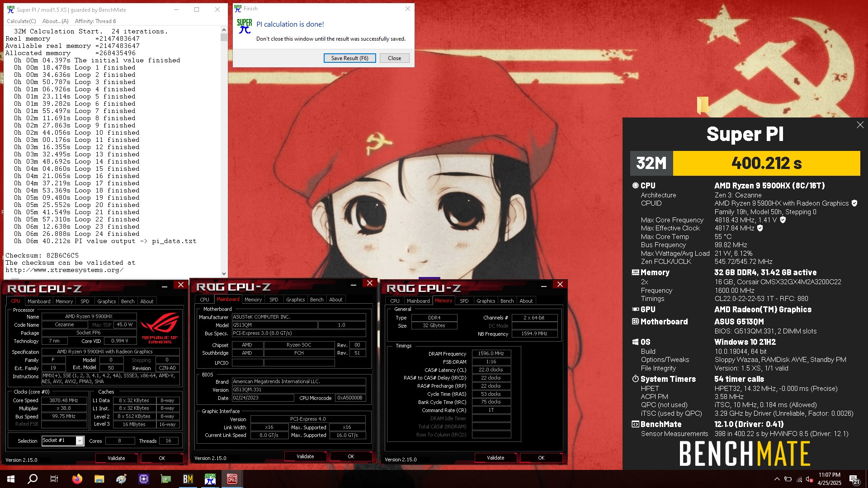Switch to Super PI via taskbar icon
The image size is (868, 488).
pos(210,479)
